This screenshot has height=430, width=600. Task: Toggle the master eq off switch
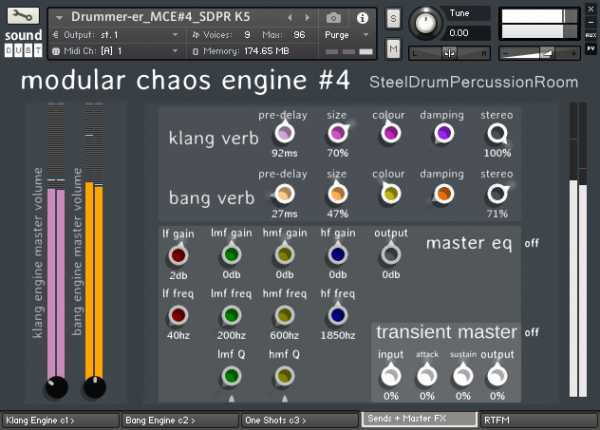(532, 243)
